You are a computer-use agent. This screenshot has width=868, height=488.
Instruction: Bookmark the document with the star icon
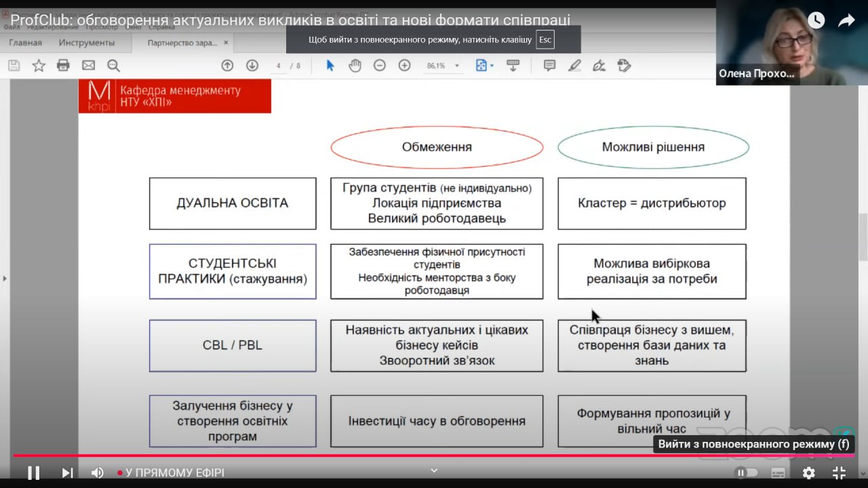point(39,66)
